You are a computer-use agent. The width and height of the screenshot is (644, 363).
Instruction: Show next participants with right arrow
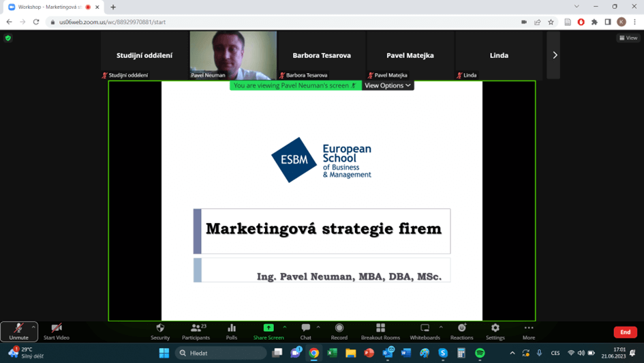(555, 55)
